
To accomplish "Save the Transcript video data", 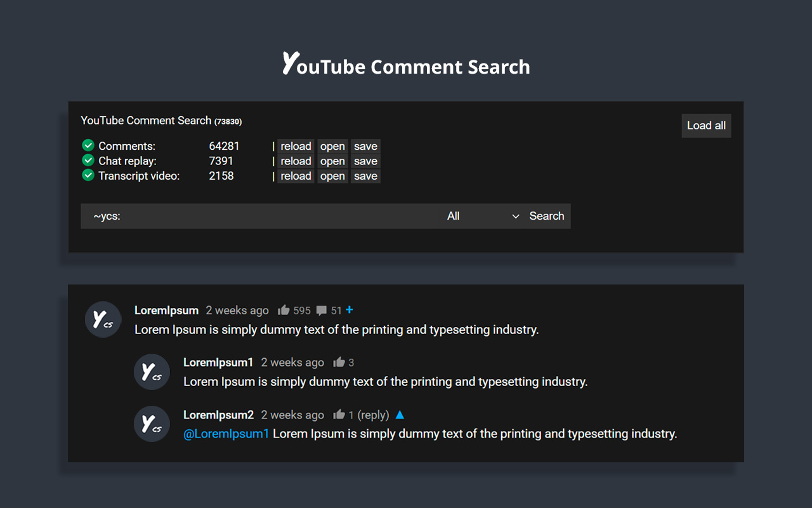I will [x=365, y=176].
